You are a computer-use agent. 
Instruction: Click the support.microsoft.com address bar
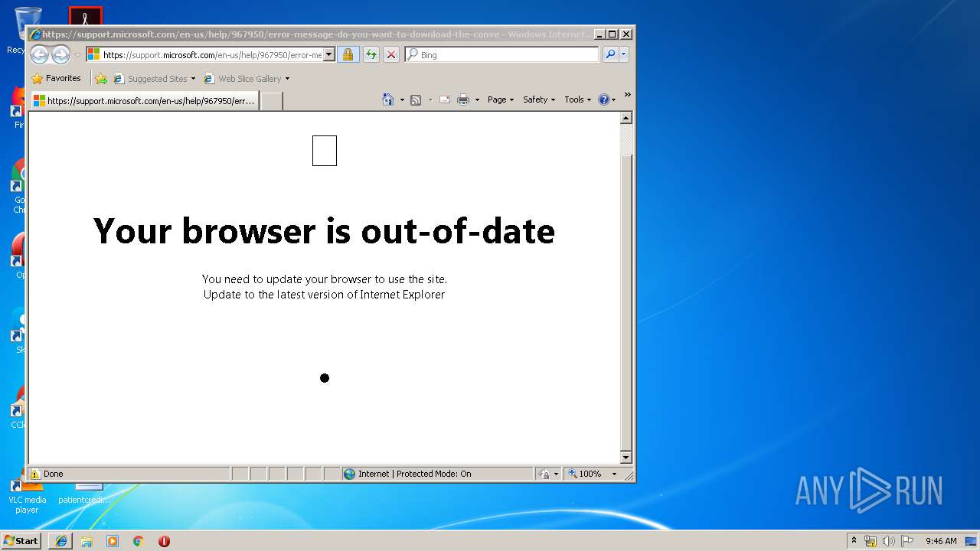204,54
